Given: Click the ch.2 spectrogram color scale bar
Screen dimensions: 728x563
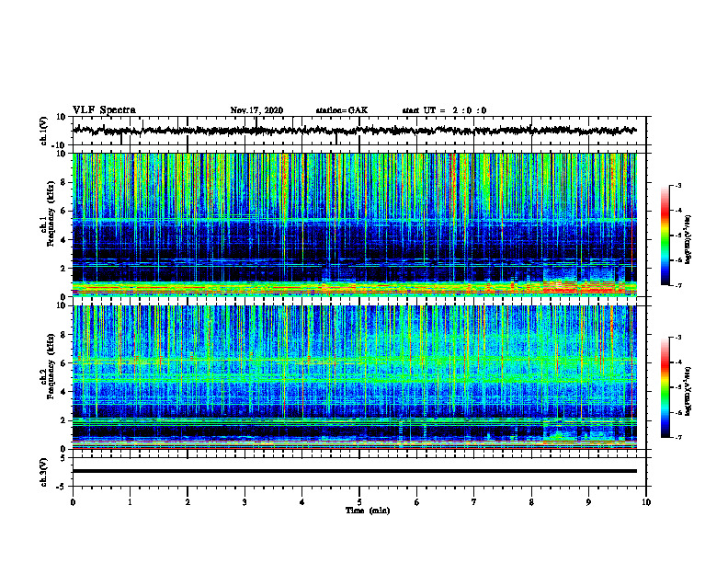Looking at the screenshot, I should point(665,387).
